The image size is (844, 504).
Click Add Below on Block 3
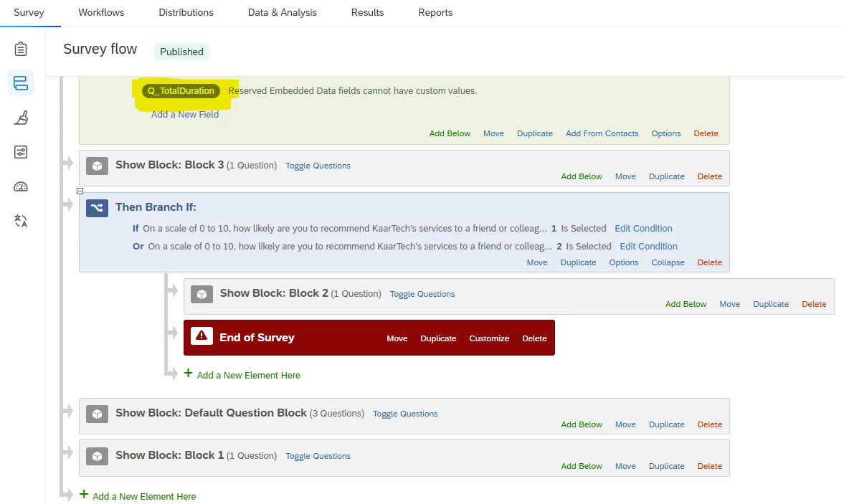582,176
